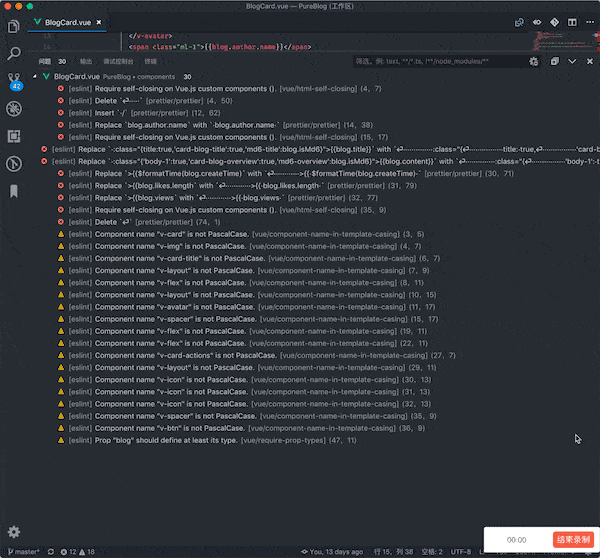
Task: Click the UTF-8 encoding status item
Action: click(461, 551)
